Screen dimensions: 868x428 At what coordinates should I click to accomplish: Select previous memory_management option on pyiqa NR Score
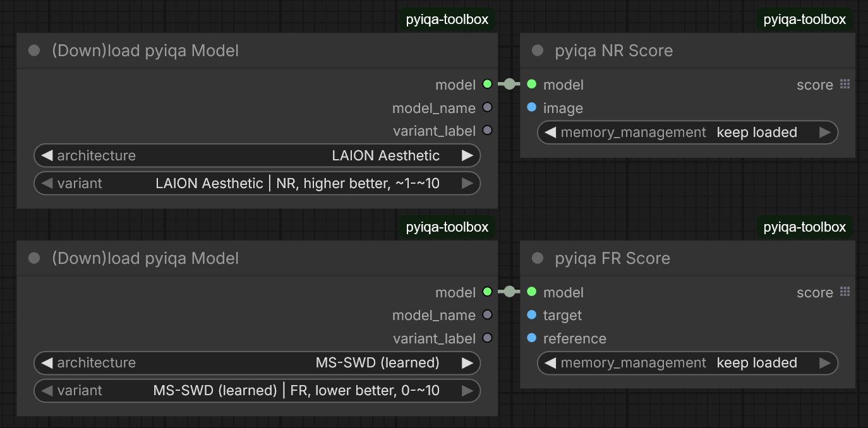(550, 132)
